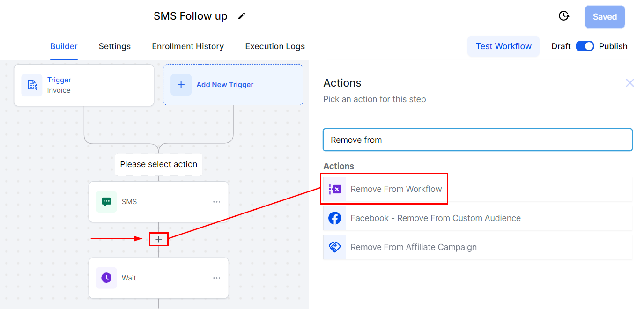Switch to the Settings tab
Viewport: 644px width, 309px height.
coord(115,46)
